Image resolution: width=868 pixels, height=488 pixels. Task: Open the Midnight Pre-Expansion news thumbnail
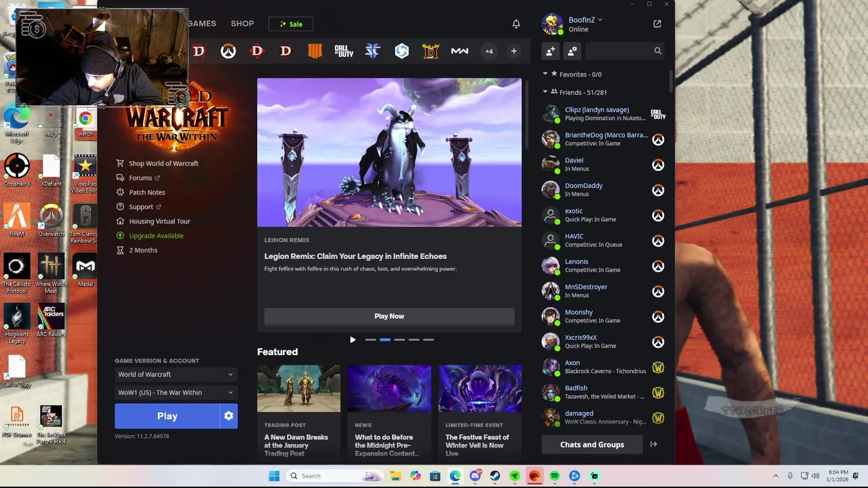click(389, 389)
